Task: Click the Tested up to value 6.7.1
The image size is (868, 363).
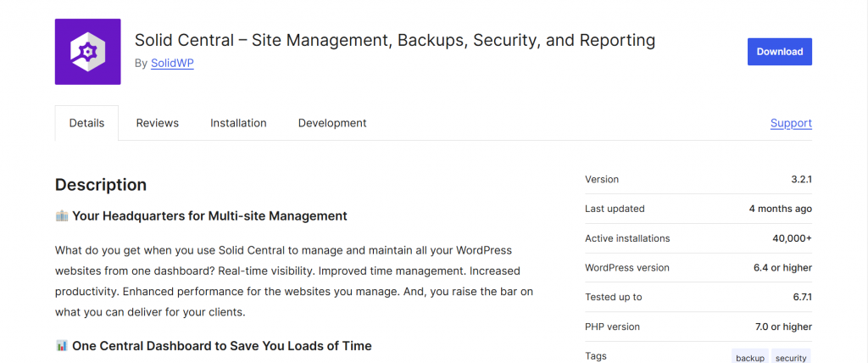Action: coord(802,297)
